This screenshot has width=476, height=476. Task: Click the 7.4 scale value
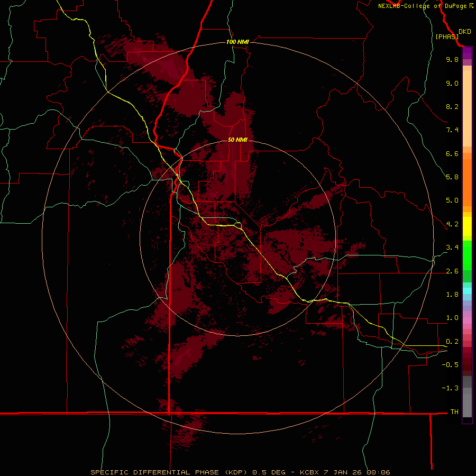(x=452, y=130)
